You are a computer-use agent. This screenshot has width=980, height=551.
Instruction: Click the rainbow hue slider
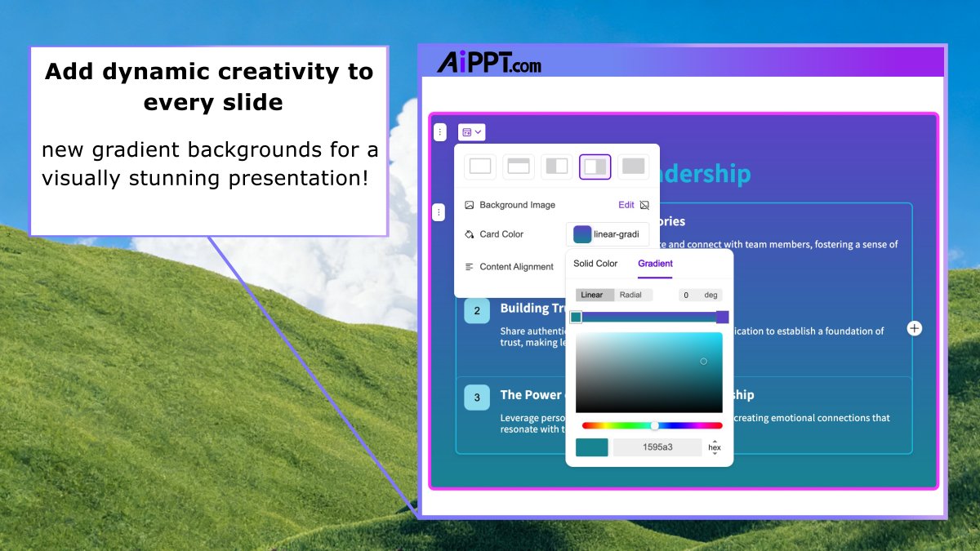pos(653,425)
